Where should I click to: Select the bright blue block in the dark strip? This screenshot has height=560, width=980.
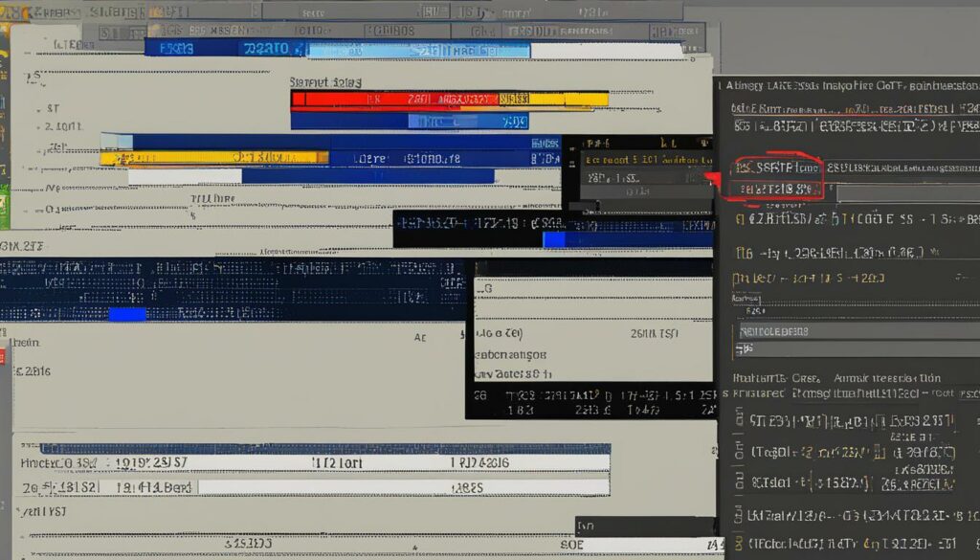click(x=127, y=314)
